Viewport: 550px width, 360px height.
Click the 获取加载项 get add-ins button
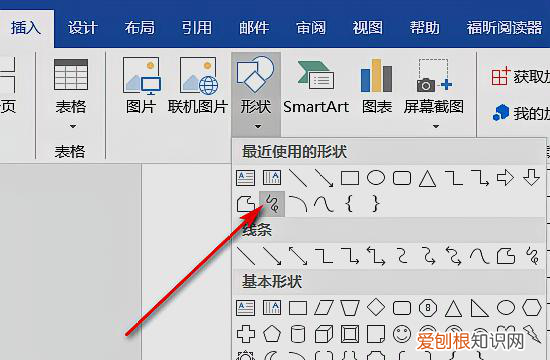[x=520, y=76]
